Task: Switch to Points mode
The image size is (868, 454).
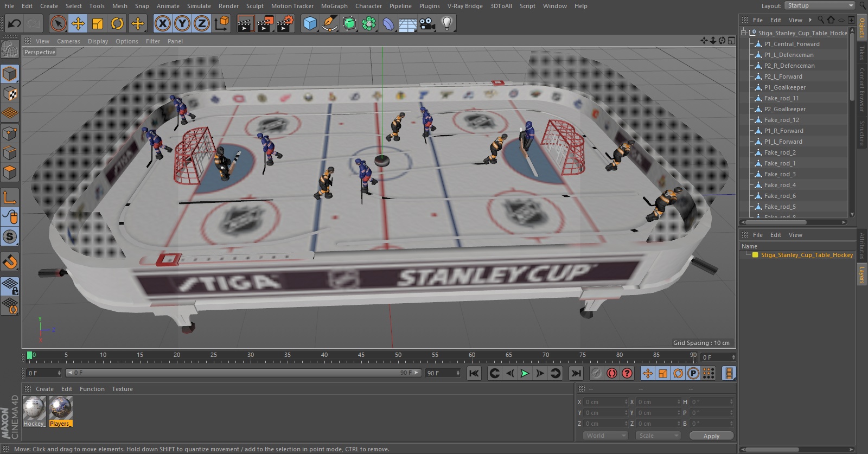Action: coord(10,133)
